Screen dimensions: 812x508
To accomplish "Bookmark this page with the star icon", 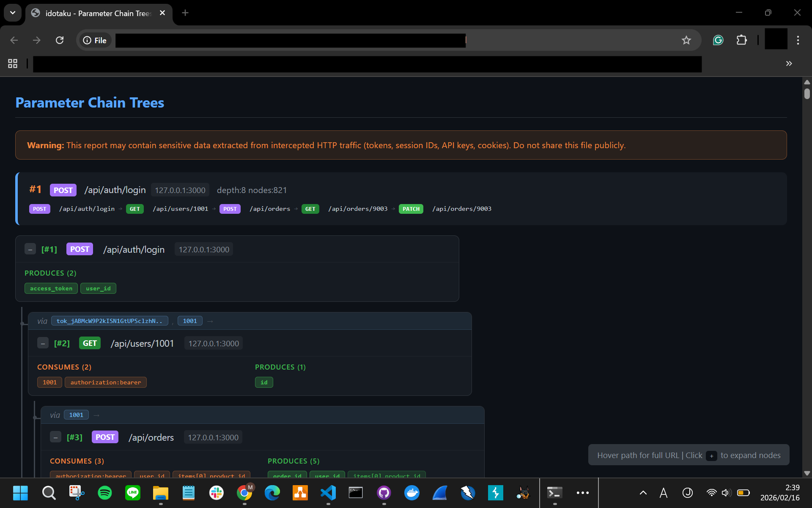I will 686,40.
